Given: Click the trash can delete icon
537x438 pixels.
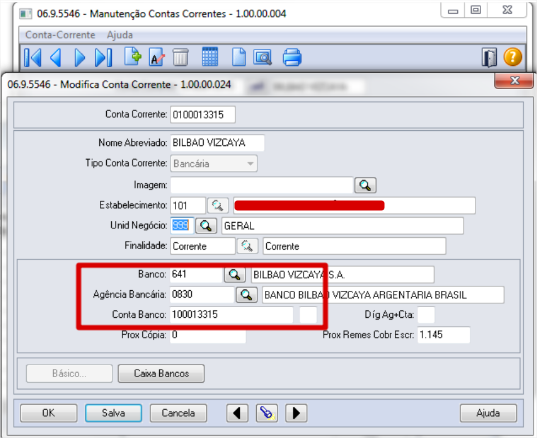Looking at the screenshot, I should pyautogui.click(x=180, y=57).
